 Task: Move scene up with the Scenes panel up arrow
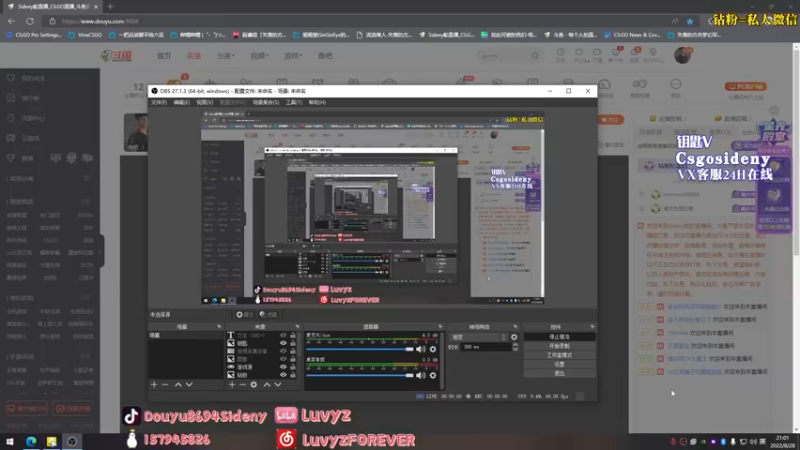pos(178,385)
